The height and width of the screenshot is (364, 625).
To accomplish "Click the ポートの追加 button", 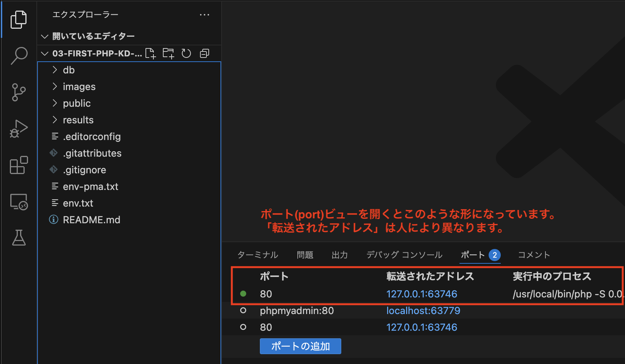I will 300,346.
